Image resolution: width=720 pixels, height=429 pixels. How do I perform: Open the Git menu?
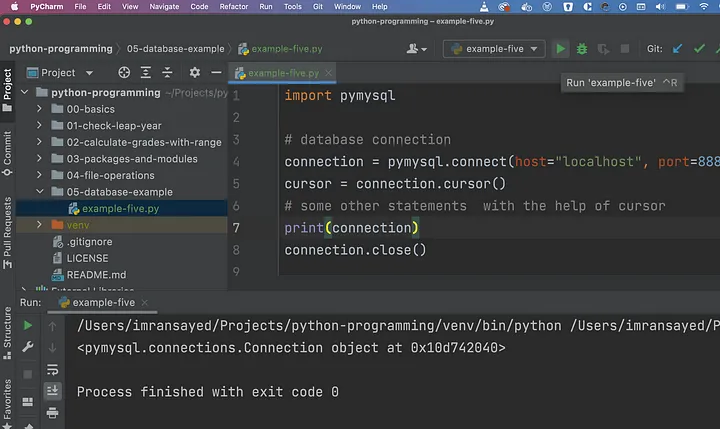point(318,6)
